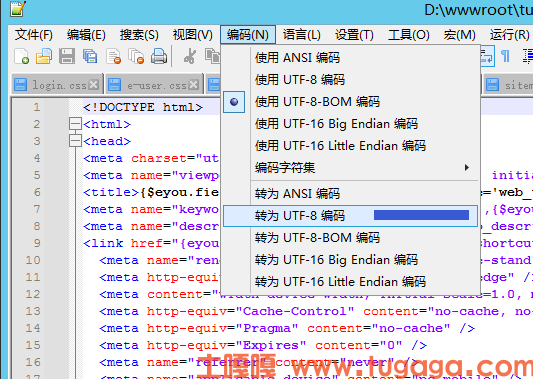Close the login.css tab

(93, 84)
